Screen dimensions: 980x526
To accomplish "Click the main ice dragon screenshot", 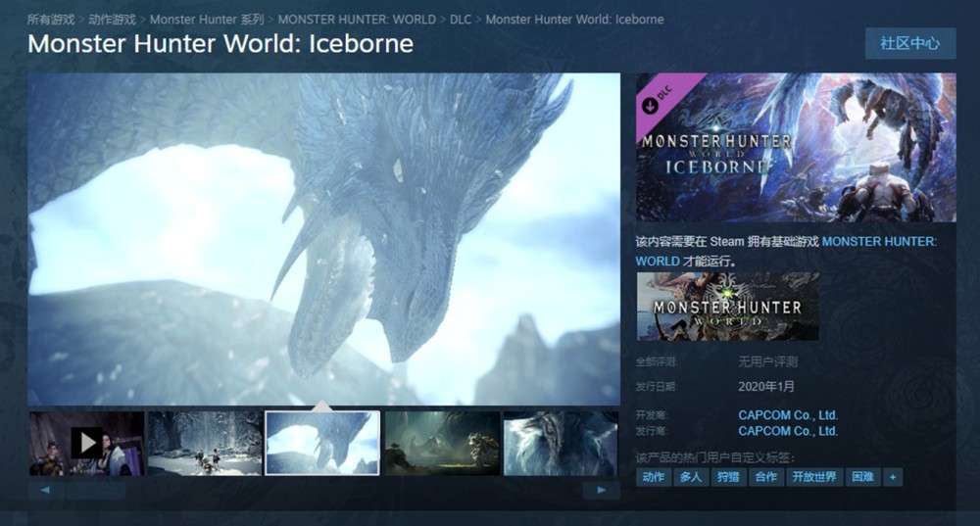I will coord(323,239).
